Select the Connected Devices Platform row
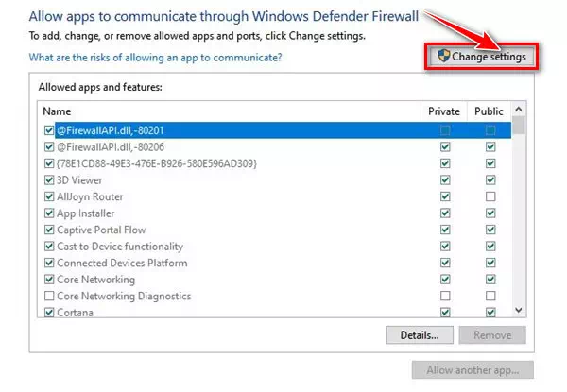 [x=275, y=263]
